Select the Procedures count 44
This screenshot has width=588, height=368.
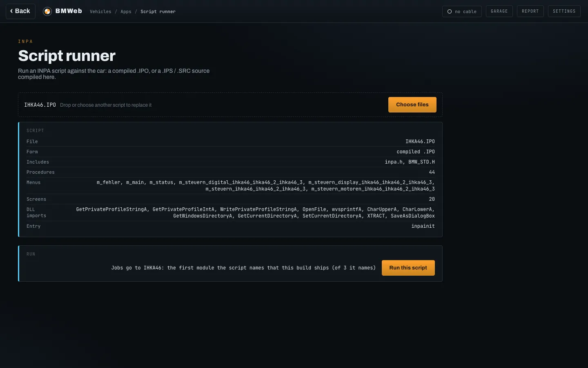432,172
